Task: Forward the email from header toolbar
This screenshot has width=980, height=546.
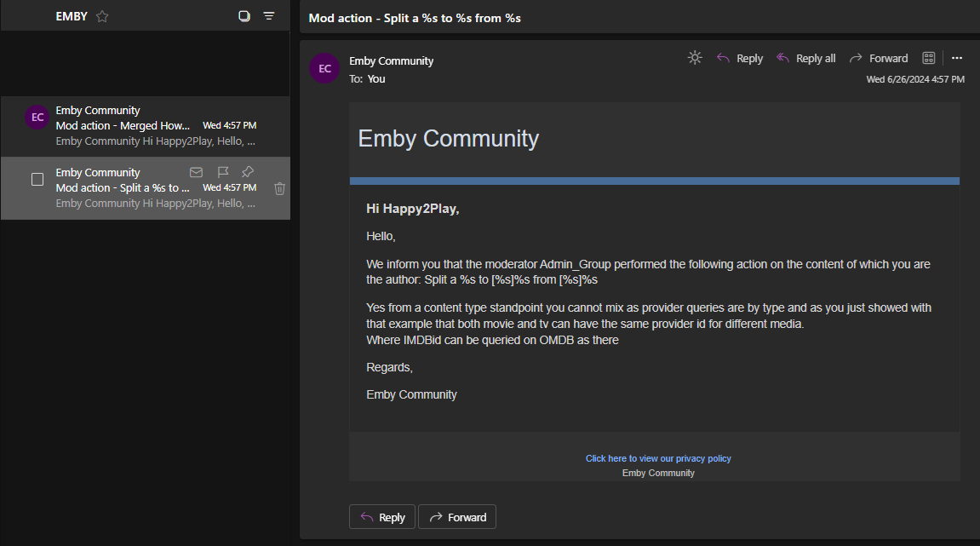Action: pos(879,58)
